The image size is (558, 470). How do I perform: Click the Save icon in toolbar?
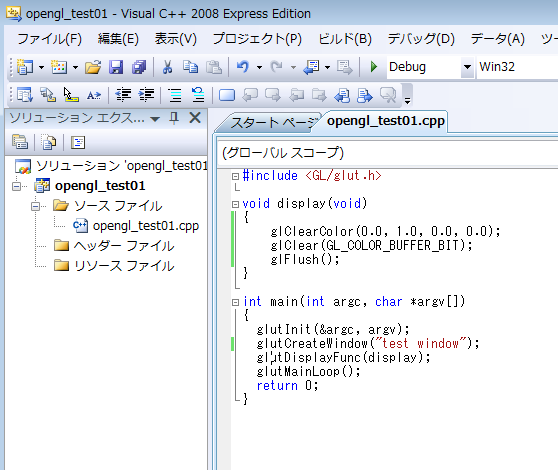(116, 67)
